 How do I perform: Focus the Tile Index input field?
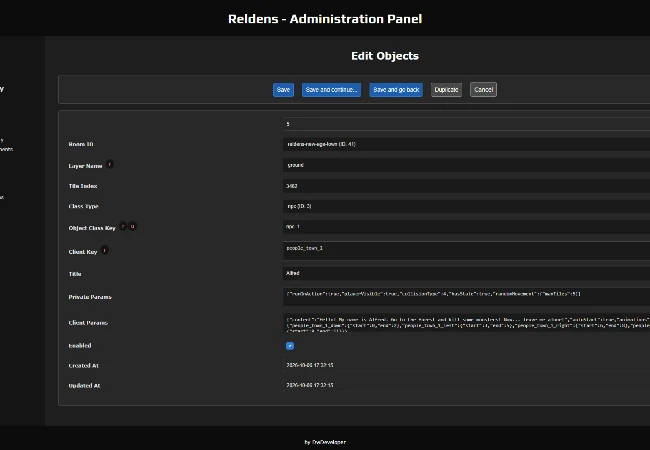pyautogui.click(x=466, y=186)
